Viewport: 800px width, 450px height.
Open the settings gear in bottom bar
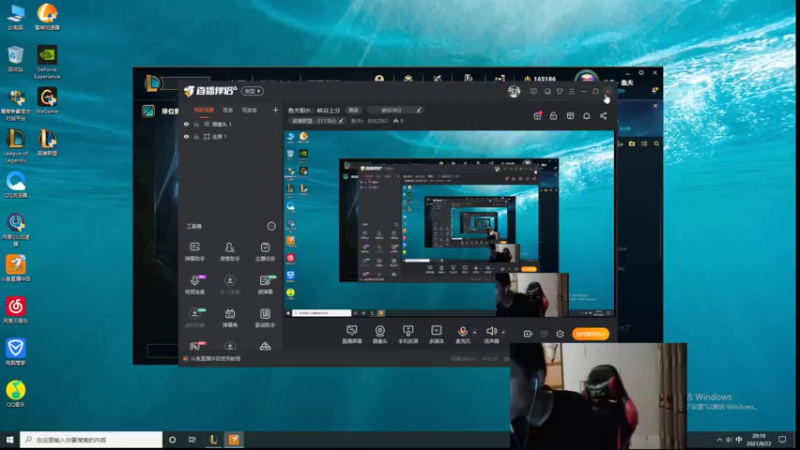[x=560, y=334]
